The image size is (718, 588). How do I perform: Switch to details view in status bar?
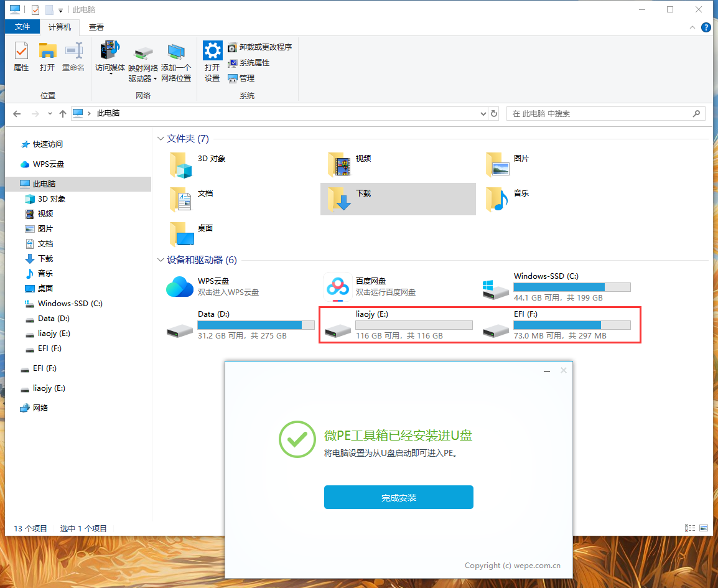689,528
